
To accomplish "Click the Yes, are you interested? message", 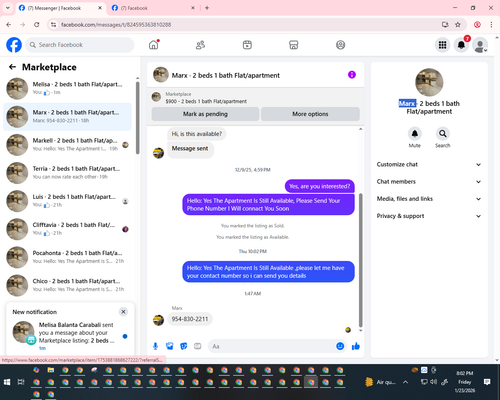I will tap(319, 186).
